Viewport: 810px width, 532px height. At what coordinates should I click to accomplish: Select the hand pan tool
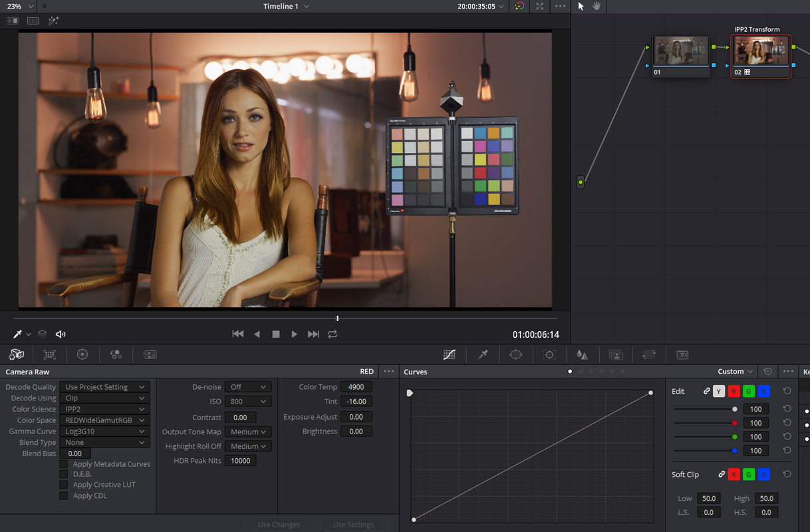[x=597, y=6]
